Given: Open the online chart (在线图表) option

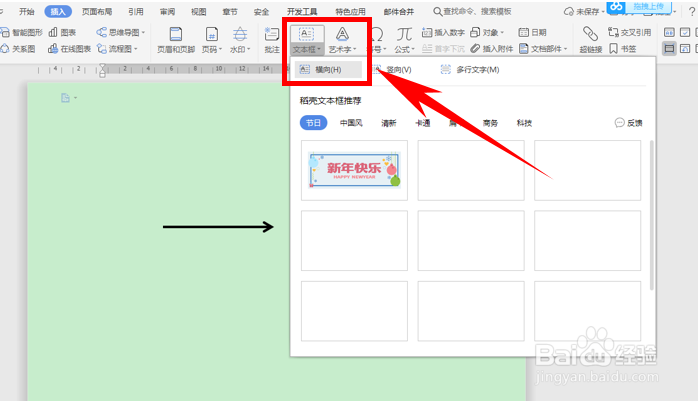Looking at the screenshot, I should (69, 49).
